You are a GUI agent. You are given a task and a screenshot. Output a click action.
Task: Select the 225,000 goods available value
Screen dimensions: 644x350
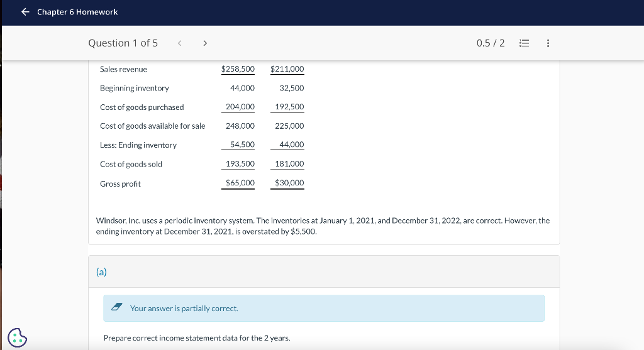(289, 126)
